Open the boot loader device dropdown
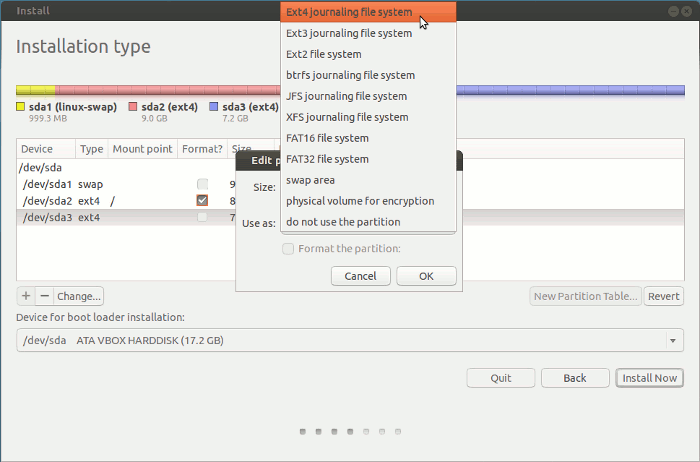Image resolution: width=700 pixels, height=462 pixels. click(350, 341)
